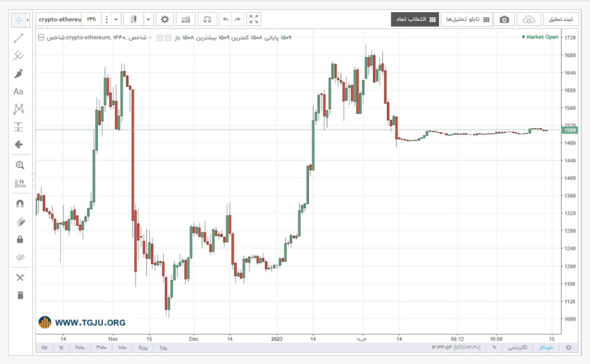The width and height of the screenshot is (590, 364).
Task: Select the left arrow marker tool
Action: click(19, 145)
